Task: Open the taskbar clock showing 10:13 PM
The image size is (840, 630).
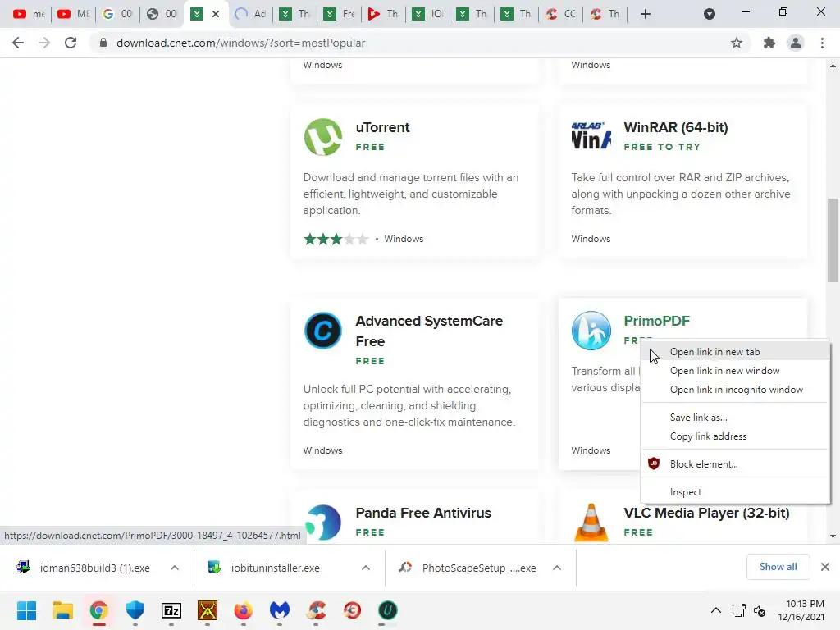Action: pyautogui.click(x=801, y=610)
